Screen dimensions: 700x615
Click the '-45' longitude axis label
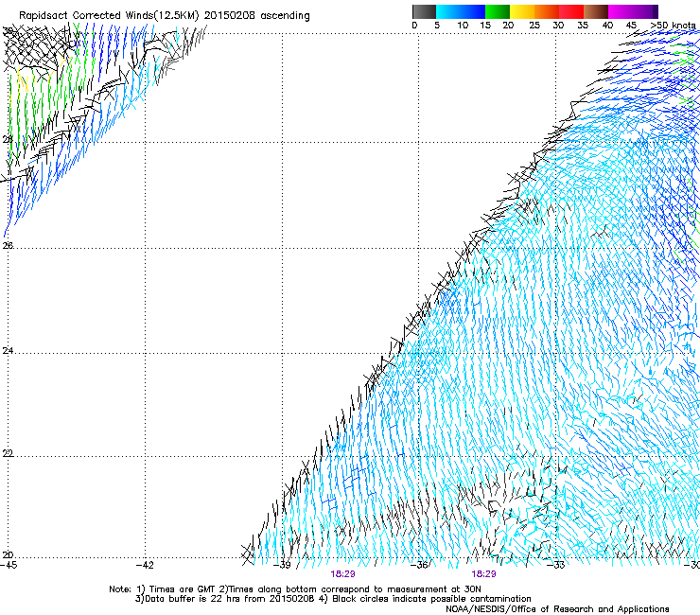click(x=9, y=565)
